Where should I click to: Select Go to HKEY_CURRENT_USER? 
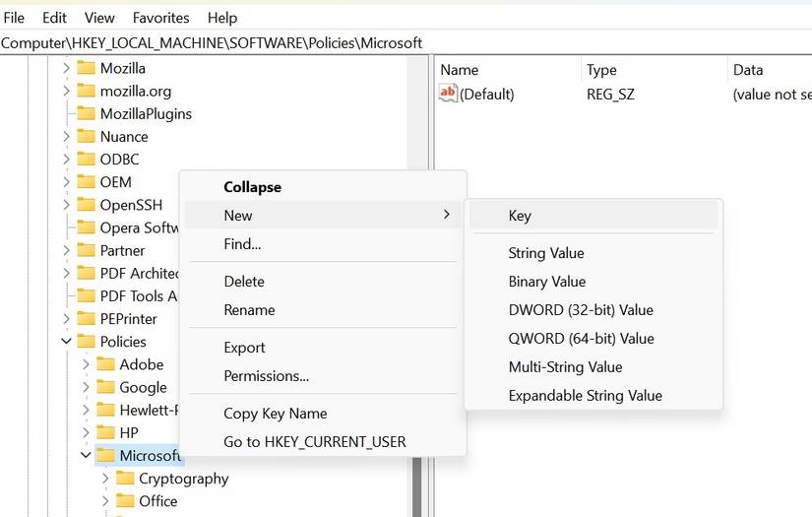point(314,442)
